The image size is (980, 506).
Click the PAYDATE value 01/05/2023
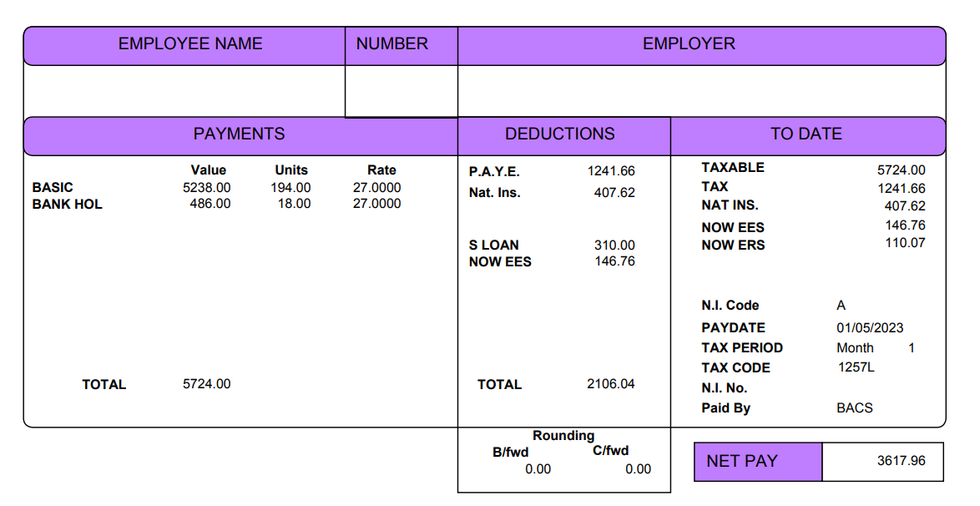point(870,328)
